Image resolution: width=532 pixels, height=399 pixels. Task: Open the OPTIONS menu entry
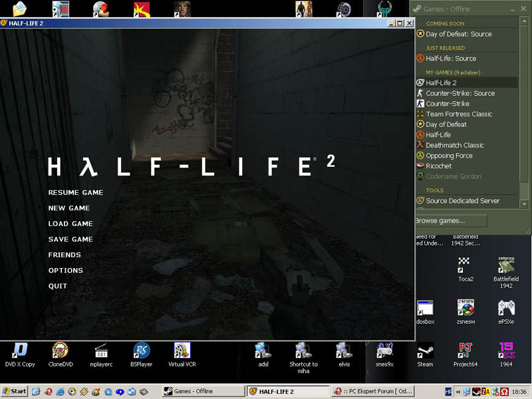point(66,271)
